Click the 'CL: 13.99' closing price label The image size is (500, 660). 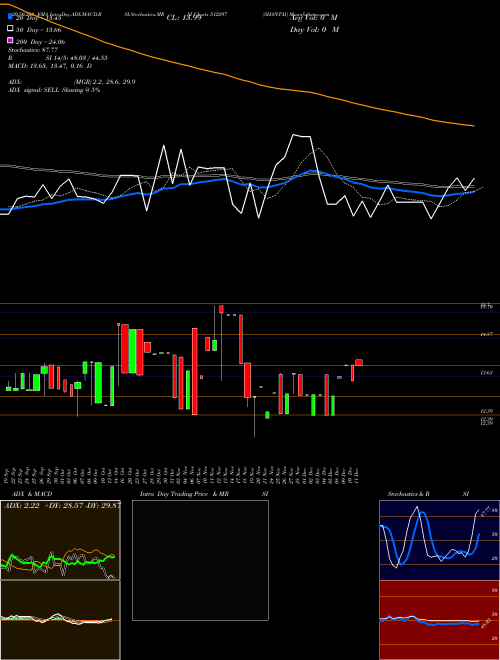coord(184,18)
